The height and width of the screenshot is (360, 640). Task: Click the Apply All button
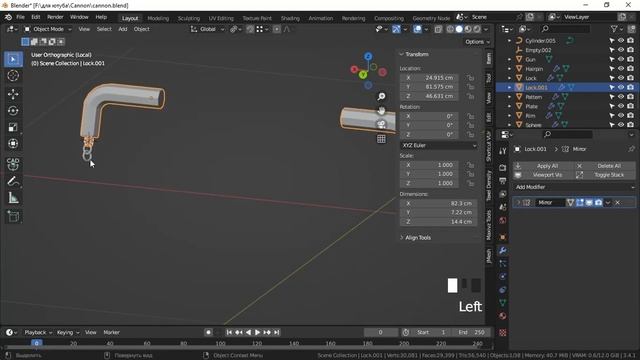[542, 166]
